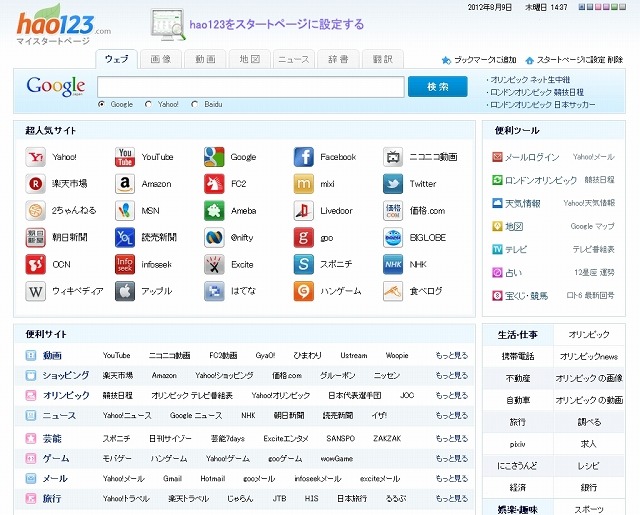Expand もっと見る in 動画 row

(x=451, y=355)
